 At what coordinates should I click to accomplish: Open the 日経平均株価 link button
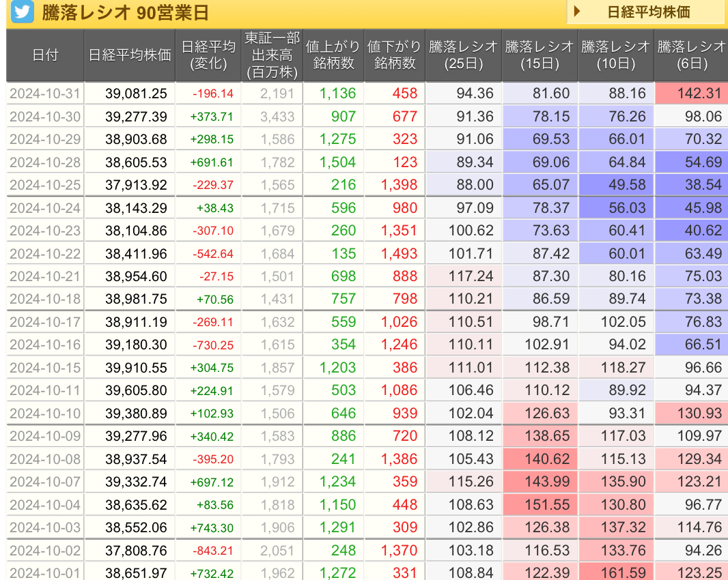click(x=647, y=12)
